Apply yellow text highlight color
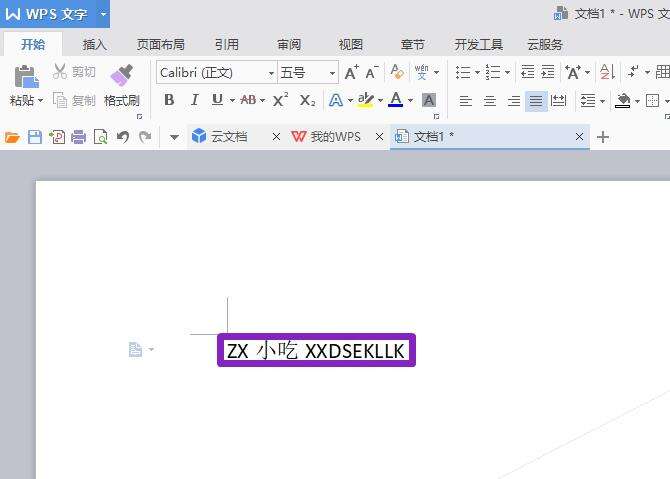Viewport: 670px width, 479px height. [366, 100]
